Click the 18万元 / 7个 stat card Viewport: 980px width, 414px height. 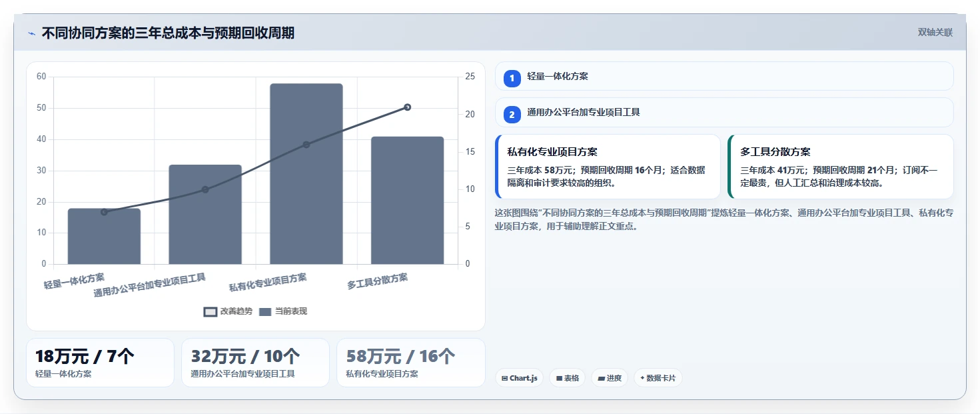(100, 363)
